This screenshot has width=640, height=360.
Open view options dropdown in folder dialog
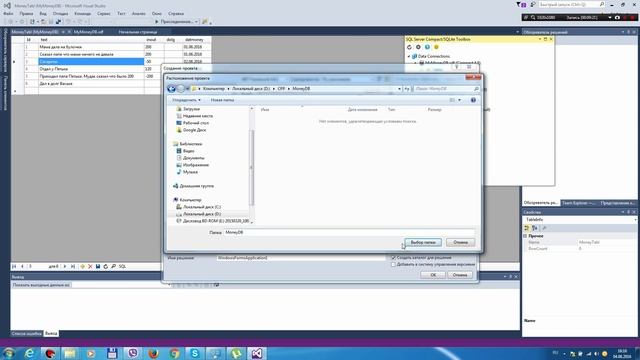point(459,100)
